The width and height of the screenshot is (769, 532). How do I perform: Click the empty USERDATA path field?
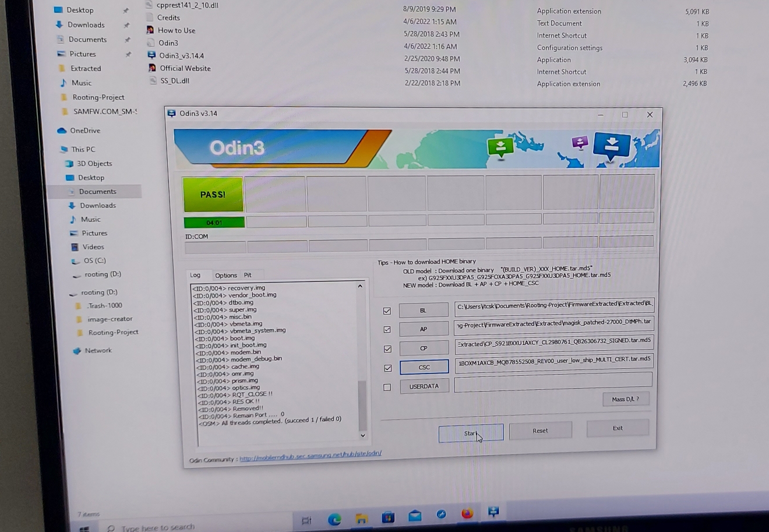tap(553, 382)
